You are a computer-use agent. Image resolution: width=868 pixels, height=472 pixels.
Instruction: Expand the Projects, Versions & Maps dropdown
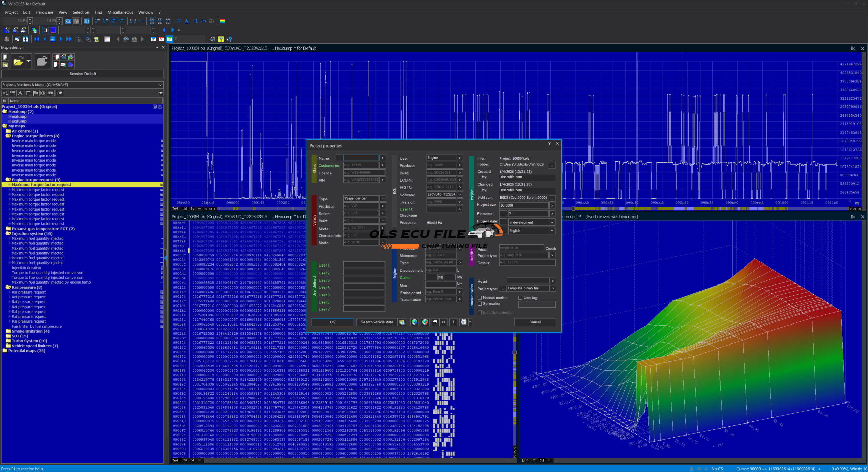(160, 85)
